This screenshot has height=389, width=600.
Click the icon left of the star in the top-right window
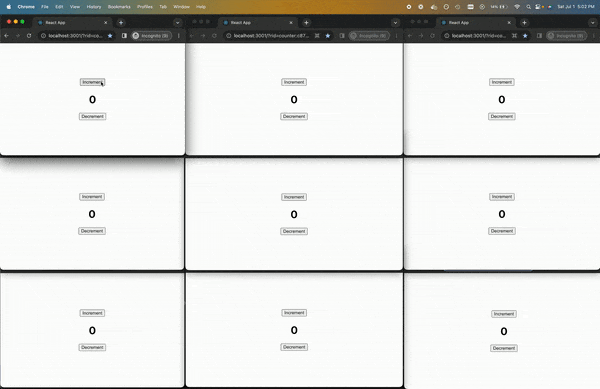[514, 36]
